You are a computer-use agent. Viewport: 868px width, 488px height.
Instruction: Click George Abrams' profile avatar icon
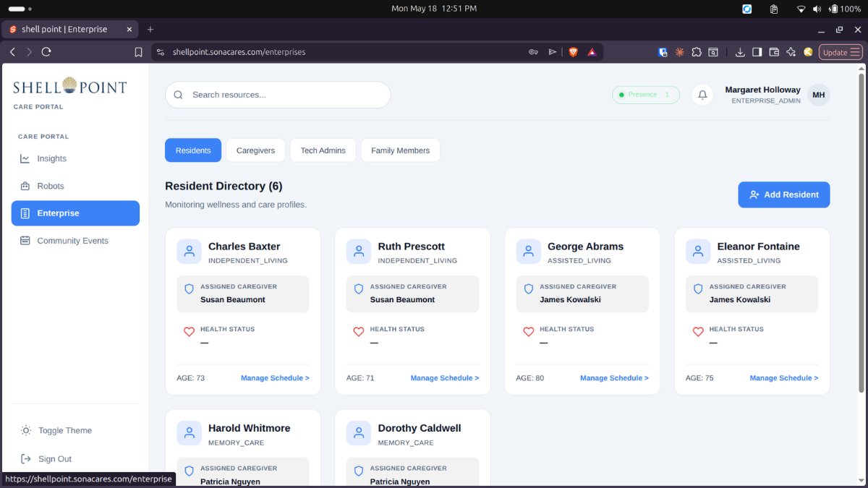(529, 252)
